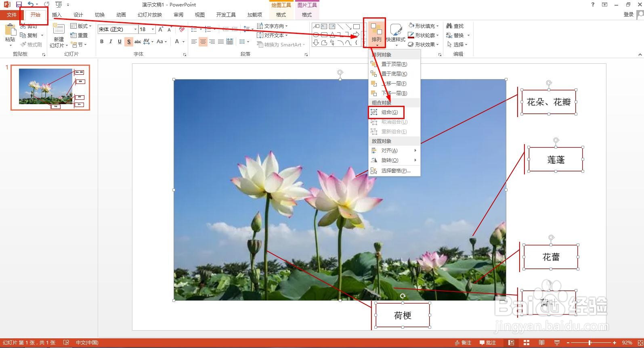Toggle text Shadow (S) formatting

128,42
